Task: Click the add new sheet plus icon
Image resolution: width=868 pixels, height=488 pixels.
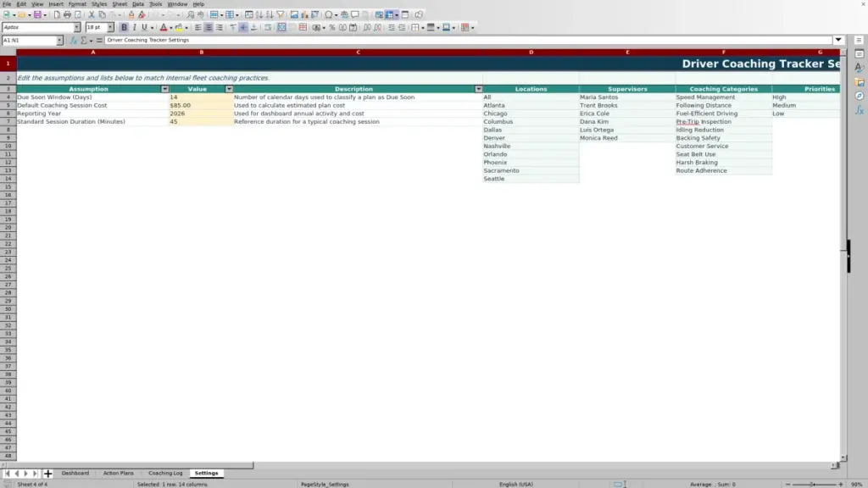Action: pos(47,473)
